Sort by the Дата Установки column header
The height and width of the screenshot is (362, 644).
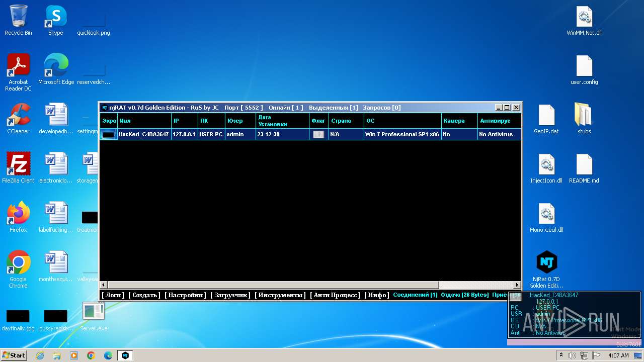click(x=282, y=121)
